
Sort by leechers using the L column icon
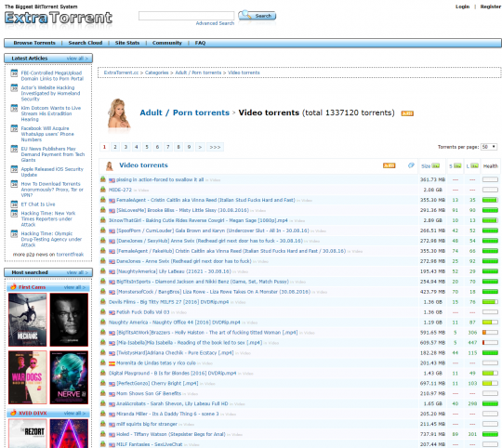474,165
